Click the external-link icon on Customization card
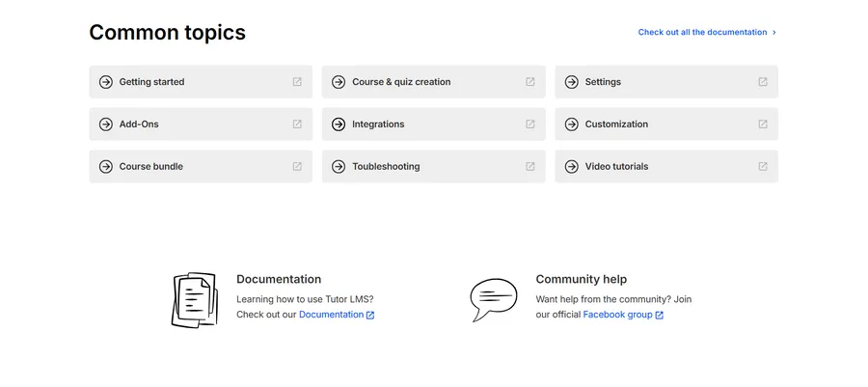The image size is (868, 387). pyautogui.click(x=763, y=124)
